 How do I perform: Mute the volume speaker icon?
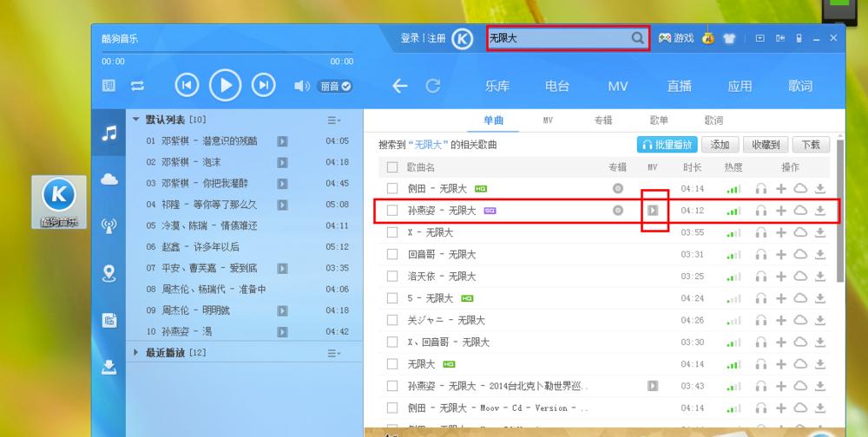coord(302,87)
